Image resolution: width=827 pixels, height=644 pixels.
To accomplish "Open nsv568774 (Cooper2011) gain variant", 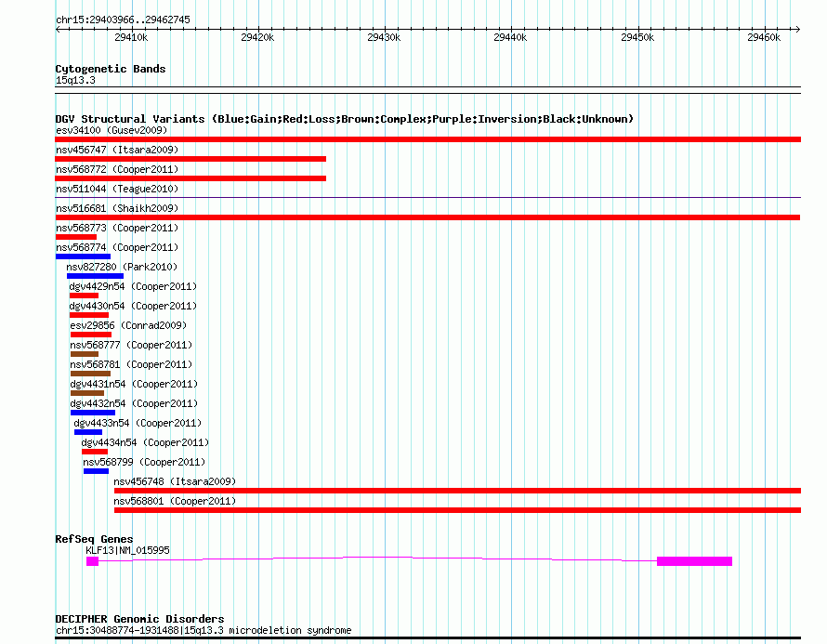I will point(117,247).
